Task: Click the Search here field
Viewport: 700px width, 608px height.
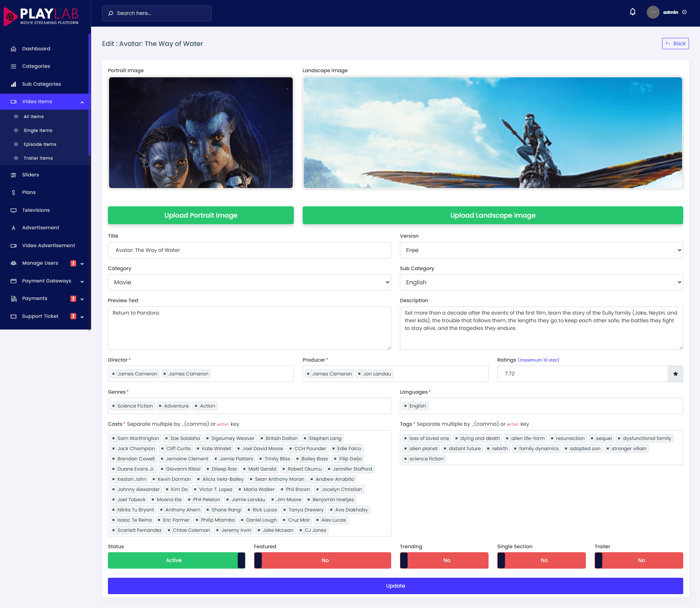Action: tap(157, 13)
